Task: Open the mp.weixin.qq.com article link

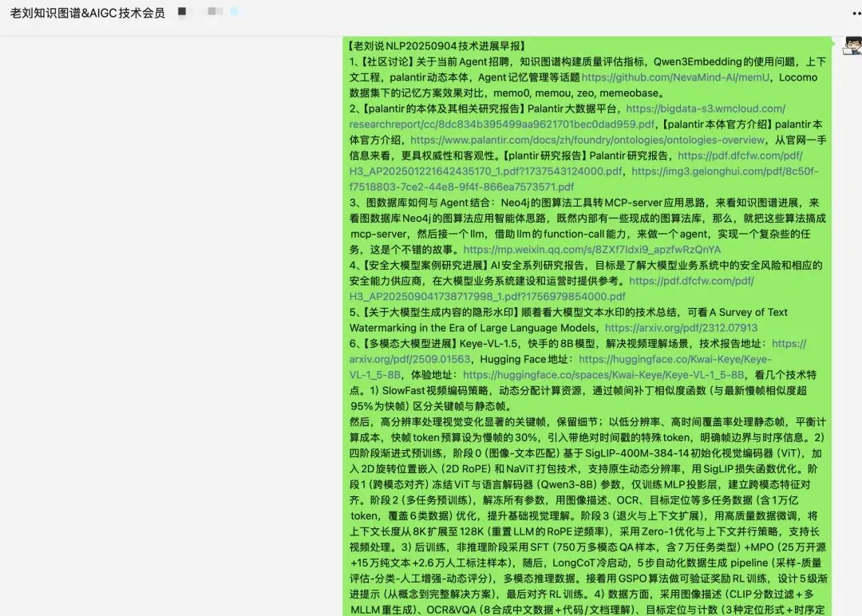Action: 591,250
